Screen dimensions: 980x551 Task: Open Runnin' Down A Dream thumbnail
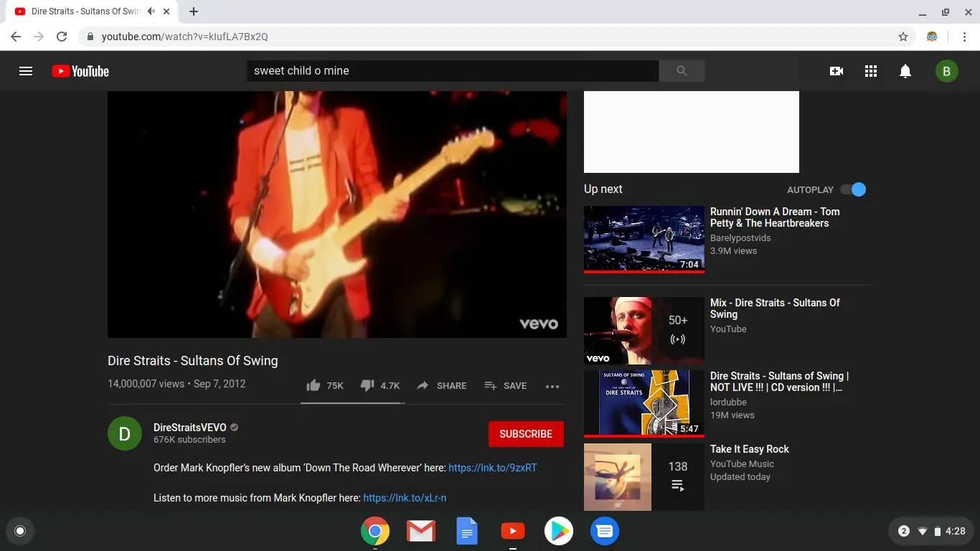coord(644,240)
